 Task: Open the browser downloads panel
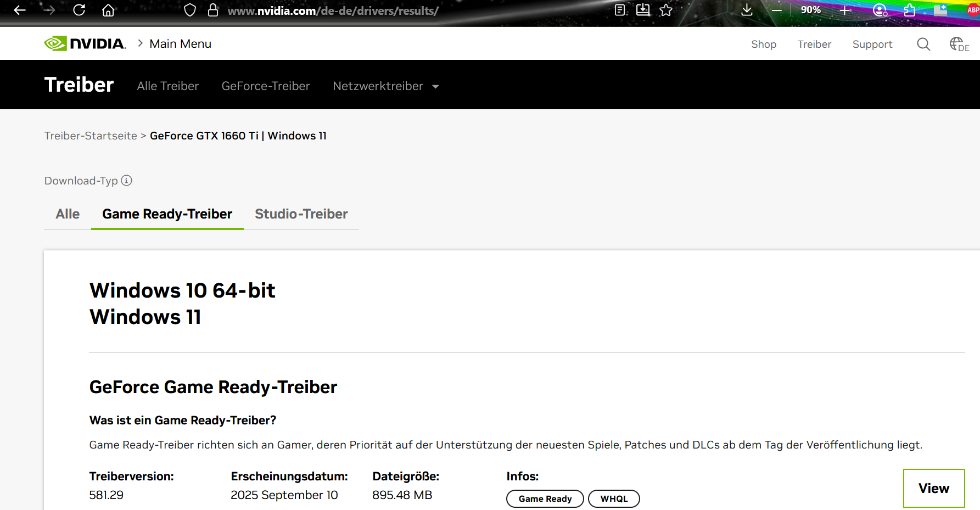[x=747, y=10]
